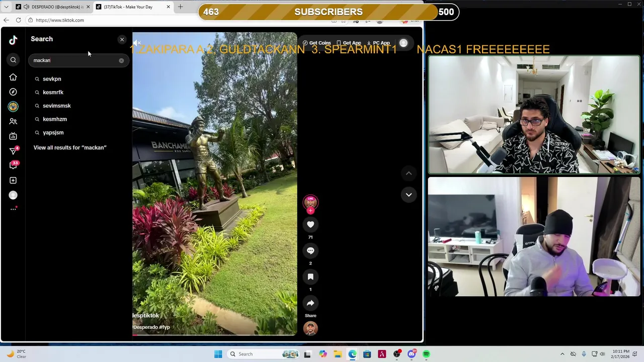Clear the search field text
The height and width of the screenshot is (362, 644).
point(121,60)
